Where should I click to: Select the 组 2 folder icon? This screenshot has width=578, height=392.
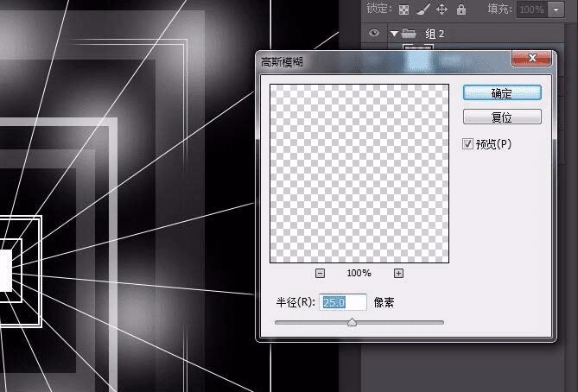[409, 34]
